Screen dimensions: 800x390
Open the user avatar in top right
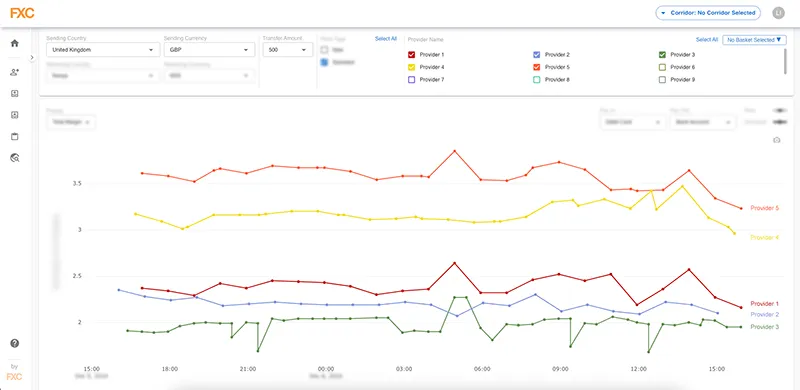coord(778,13)
